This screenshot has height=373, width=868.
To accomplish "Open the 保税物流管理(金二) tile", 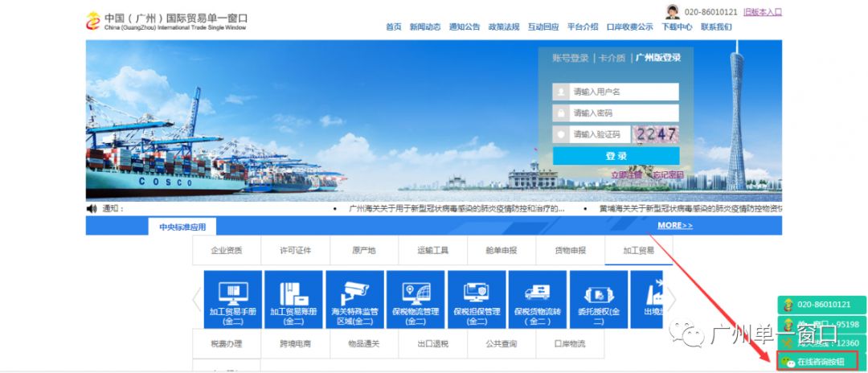I will (416, 299).
